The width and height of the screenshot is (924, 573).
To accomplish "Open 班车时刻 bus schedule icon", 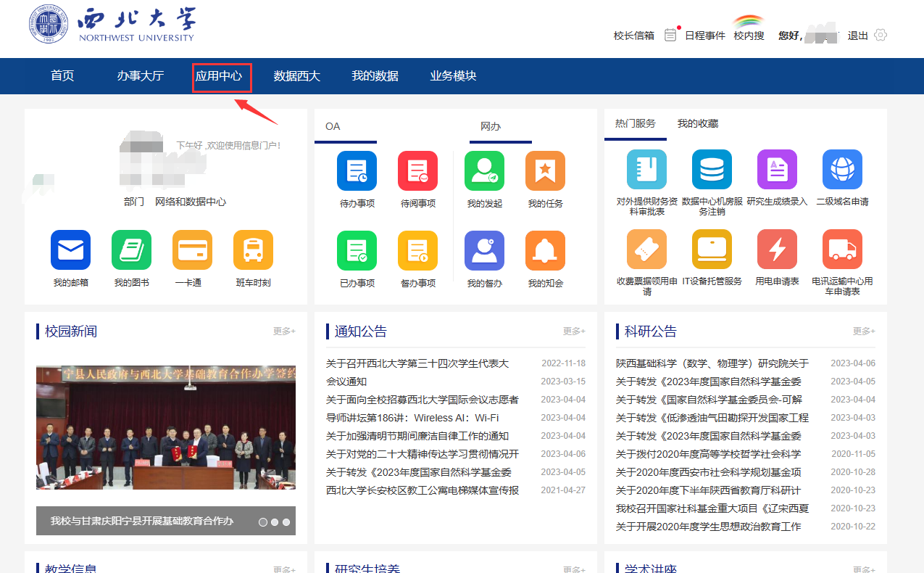I will [253, 250].
